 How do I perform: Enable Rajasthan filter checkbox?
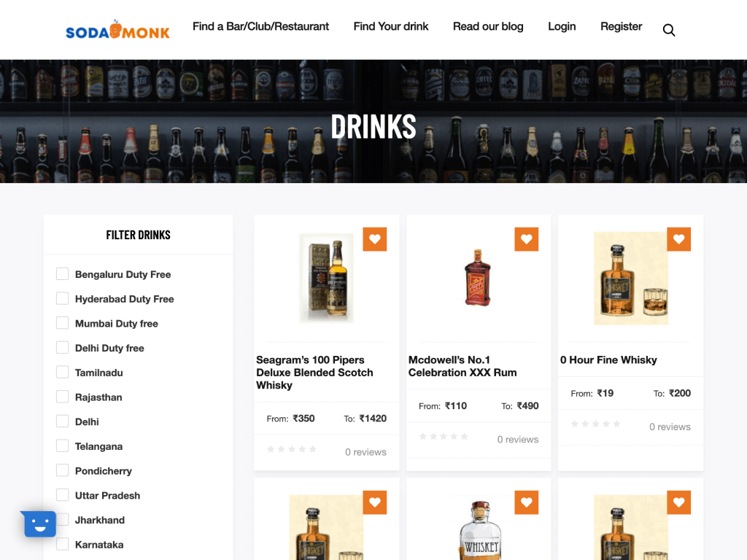63,397
